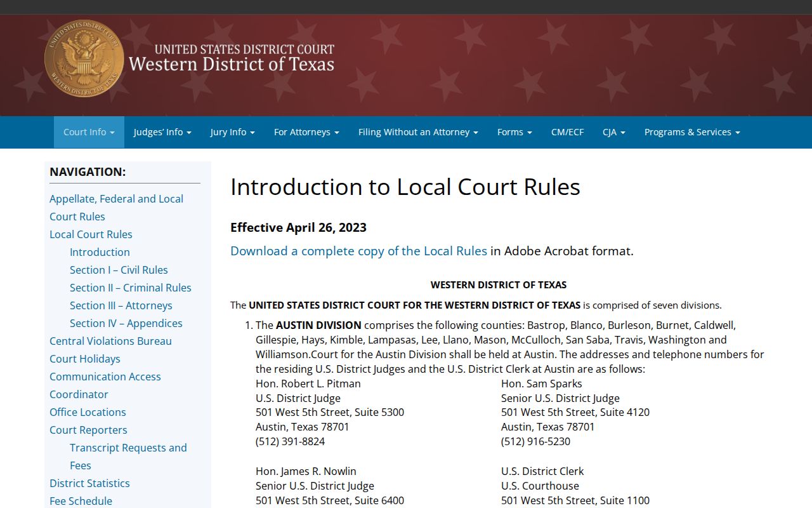Image resolution: width=812 pixels, height=508 pixels.
Task: Select the 'Introduction to Local Court Rules' heading
Action: point(405,187)
